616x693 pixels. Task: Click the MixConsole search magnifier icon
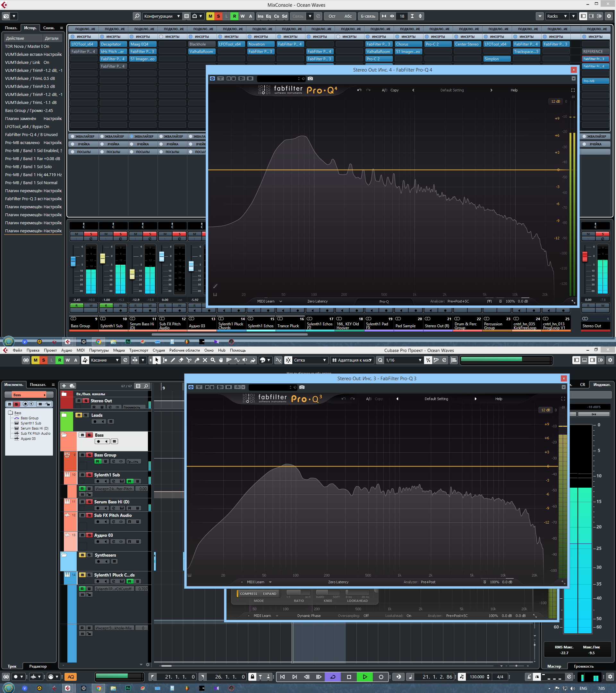click(x=137, y=16)
